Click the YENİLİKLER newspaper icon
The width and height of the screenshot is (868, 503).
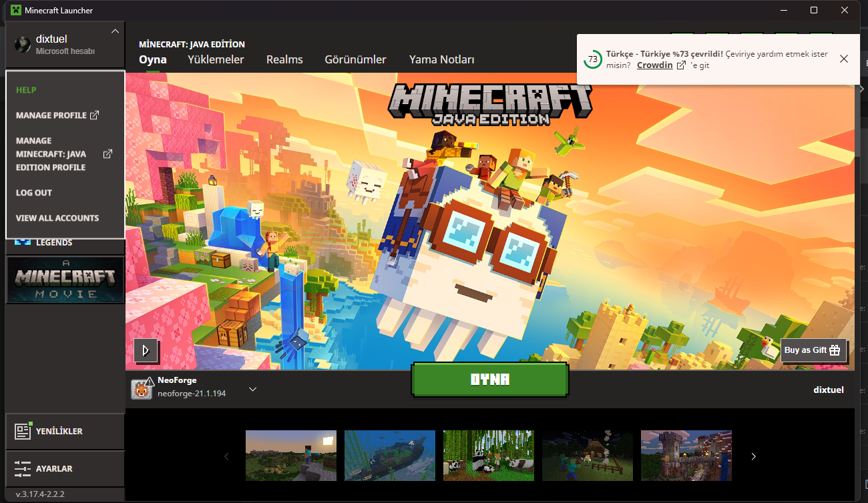23,431
